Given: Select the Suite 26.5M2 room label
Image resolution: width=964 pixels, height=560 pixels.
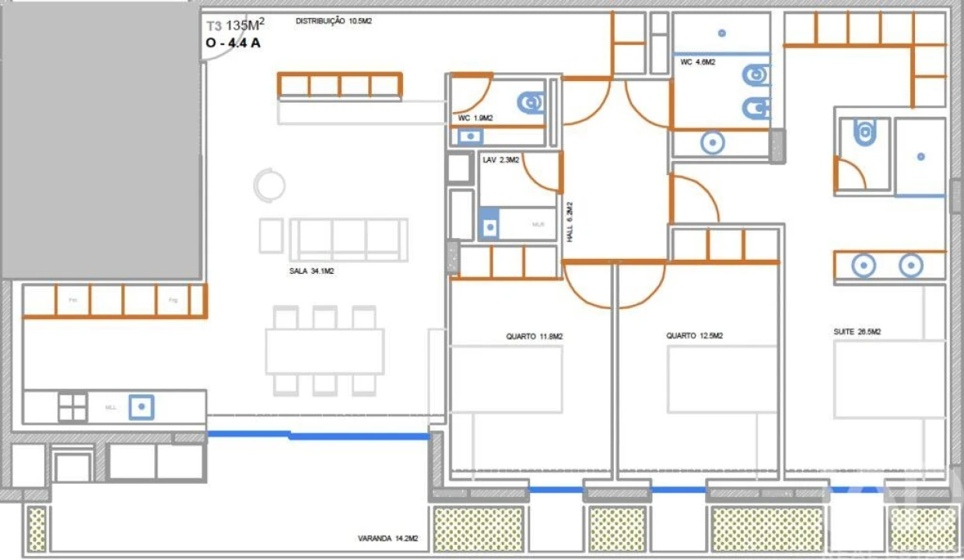Looking at the screenshot, I should click(856, 331).
